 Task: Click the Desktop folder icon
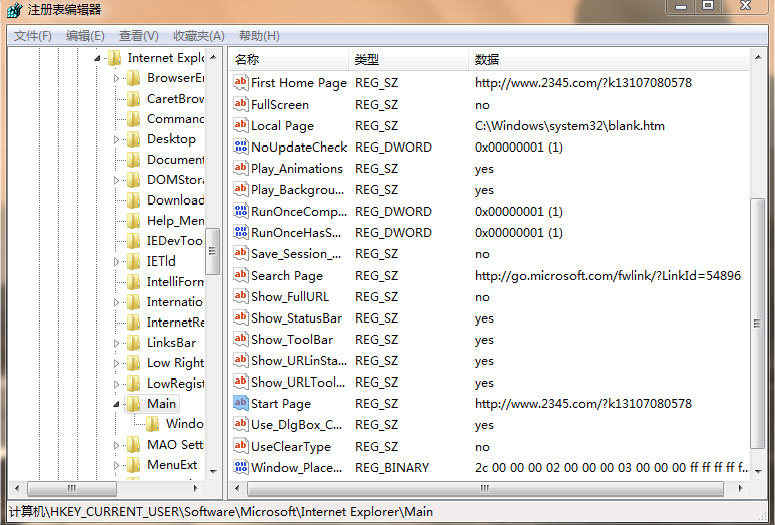point(133,139)
